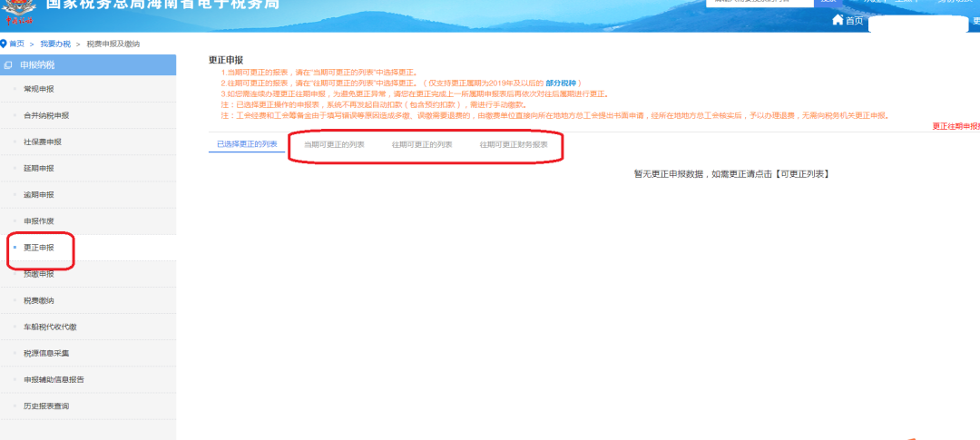Click the icon beside 申报纳税 header

coord(7,65)
